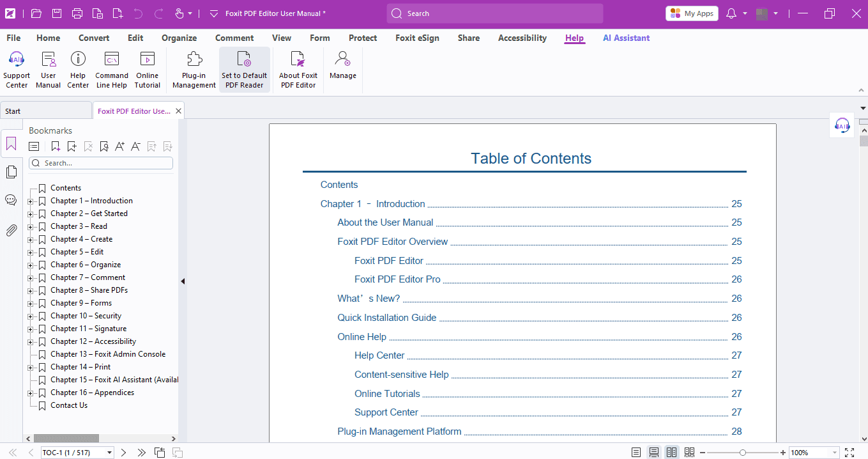Switch to facing pages view
The image size is (868, 459).
(x=671, y=453)
